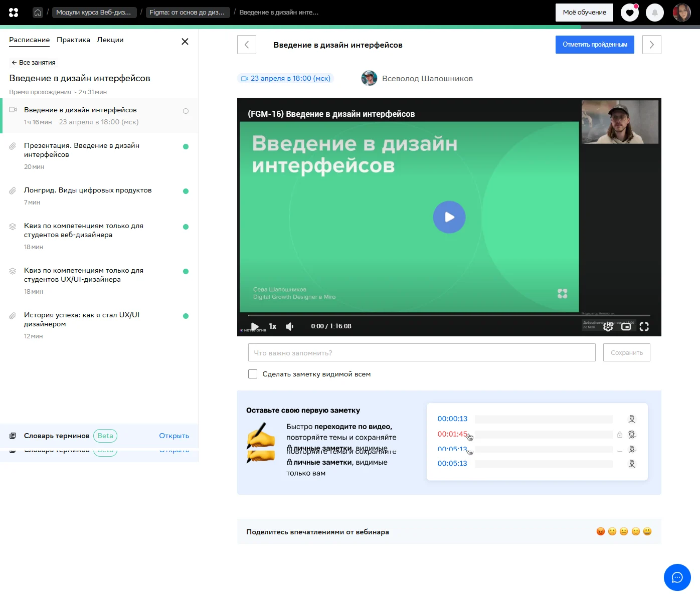Rate webinar with angry red emoji
Image resolution: width=700 pixels, height=600 pixels.
[x=601, y=531]
